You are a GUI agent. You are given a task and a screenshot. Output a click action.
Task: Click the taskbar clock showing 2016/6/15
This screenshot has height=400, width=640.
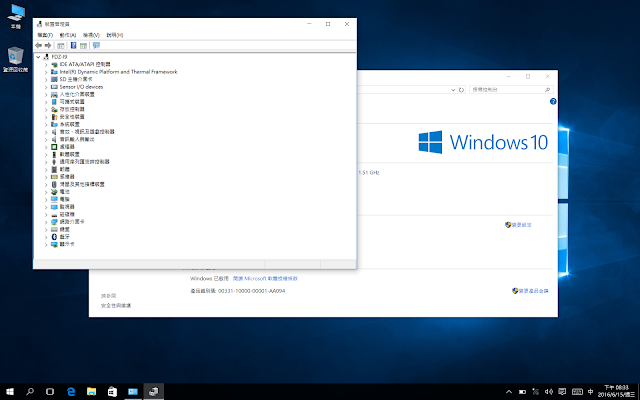tap(616, 392)
